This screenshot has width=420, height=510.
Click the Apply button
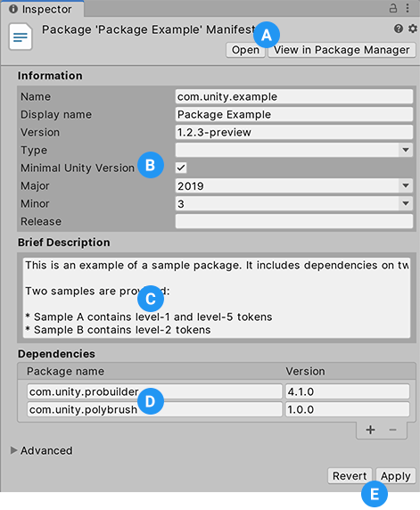tap(396, 476)
